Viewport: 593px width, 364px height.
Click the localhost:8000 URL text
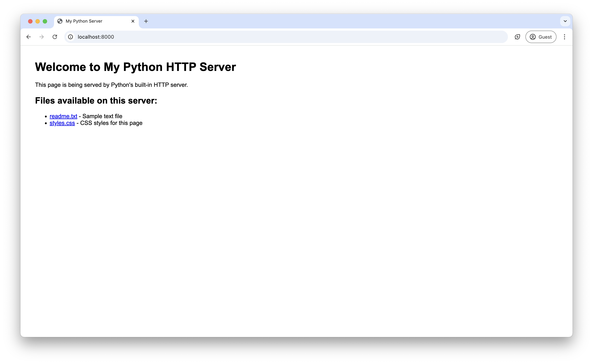[96, 37]
